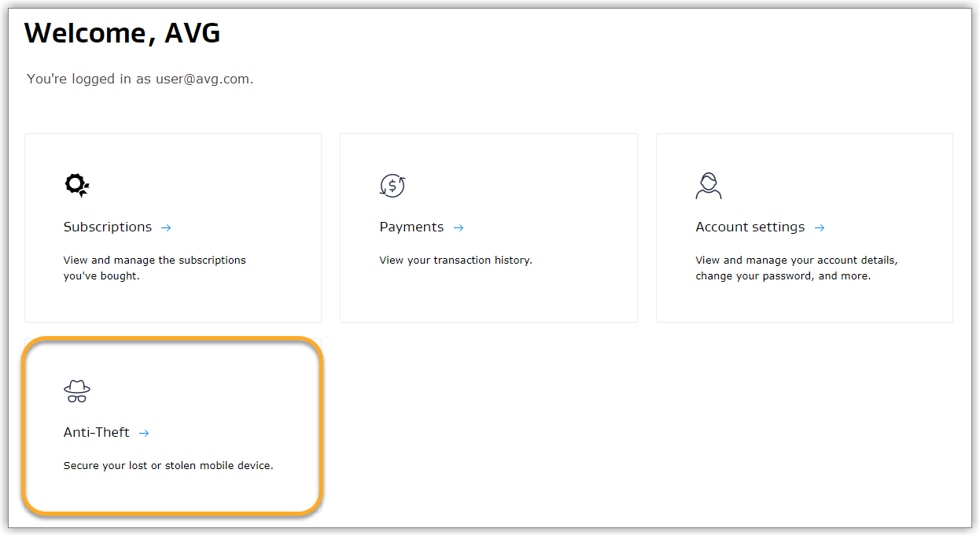
Task: Click the Anti-Theft hat and glasses icon
Action: click(77, 391)
